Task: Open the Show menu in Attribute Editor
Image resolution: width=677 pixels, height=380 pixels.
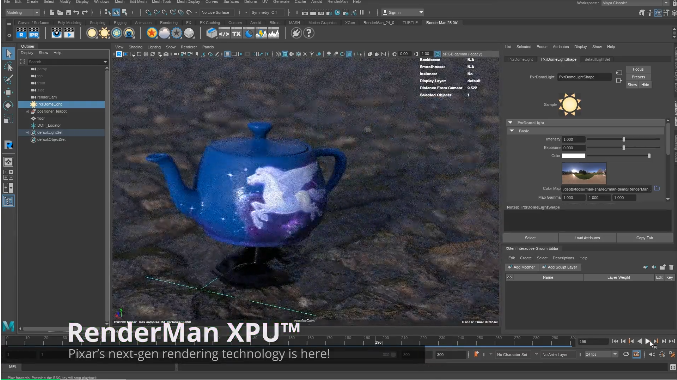Action: point(597,47)
